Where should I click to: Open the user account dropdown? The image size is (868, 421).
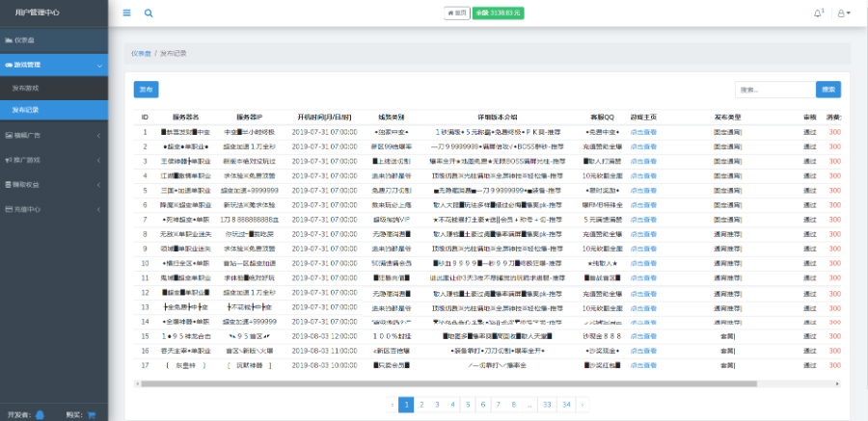coord(843,13)
